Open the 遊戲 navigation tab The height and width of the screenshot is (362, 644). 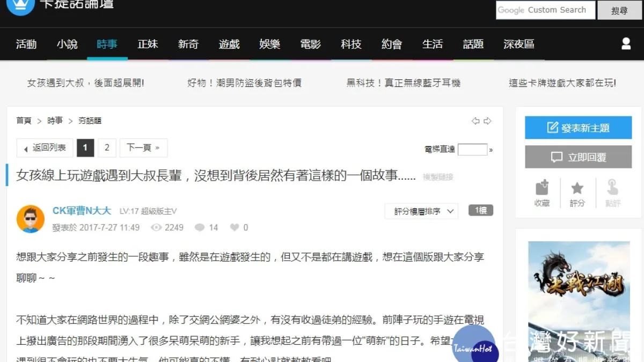229,44
